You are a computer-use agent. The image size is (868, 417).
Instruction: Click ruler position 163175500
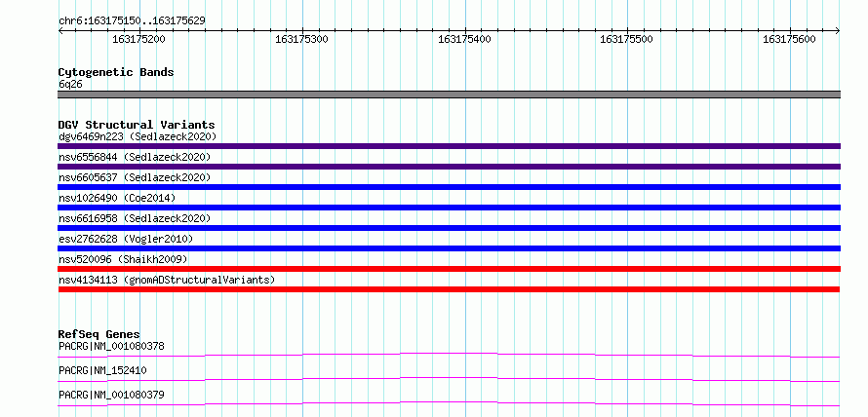(x=626, y=39)
